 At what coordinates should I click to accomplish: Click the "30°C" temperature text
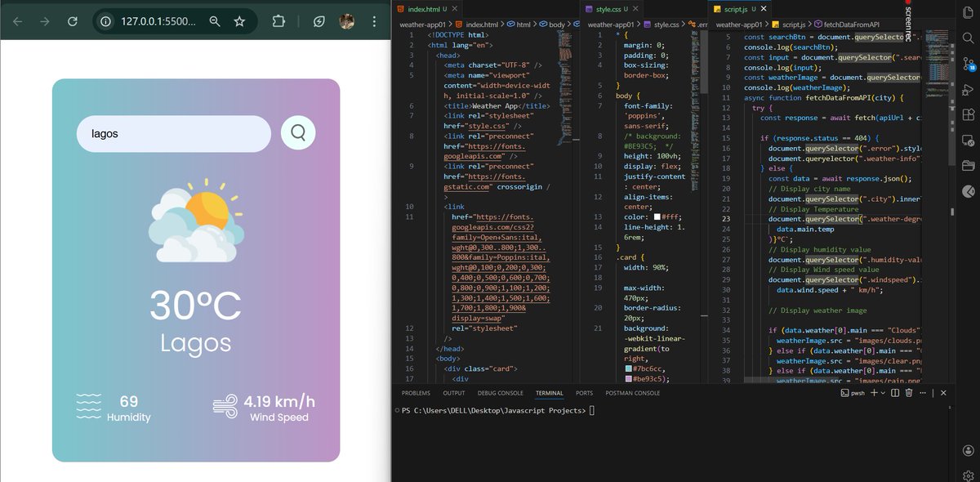196,306
